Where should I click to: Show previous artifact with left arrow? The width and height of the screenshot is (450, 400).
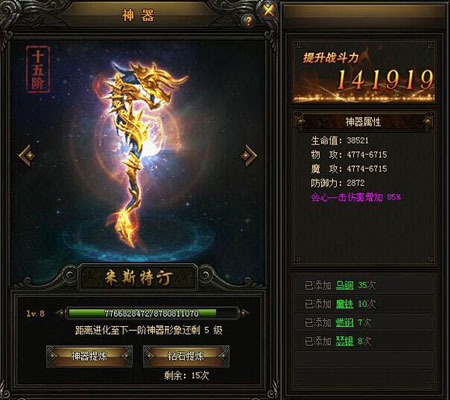coord(27,155)
